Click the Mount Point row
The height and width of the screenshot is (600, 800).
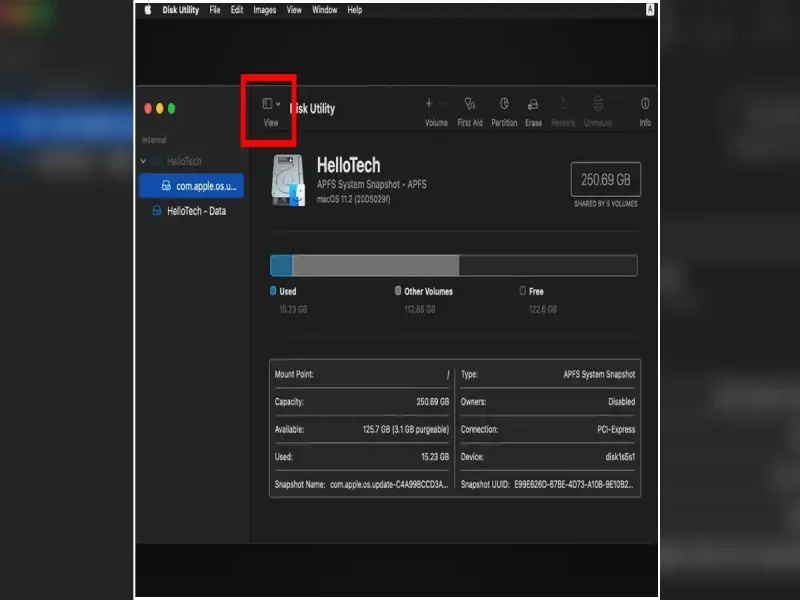click(362, 374)
